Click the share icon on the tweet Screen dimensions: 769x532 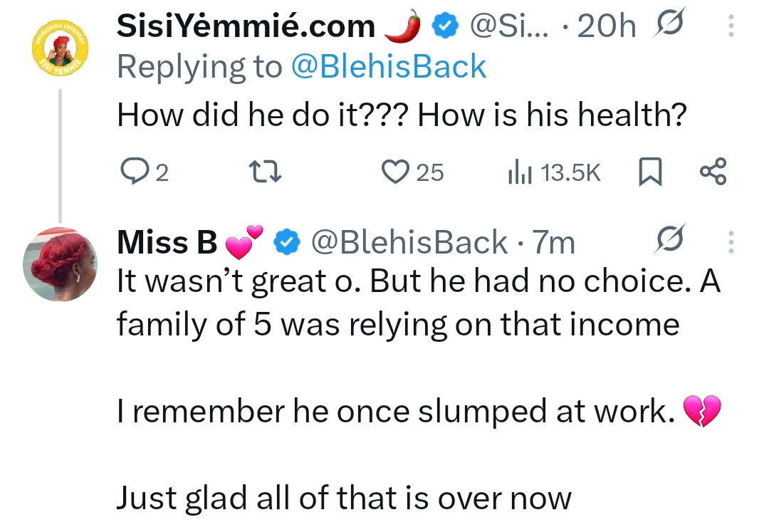click(x=712, y=170)
